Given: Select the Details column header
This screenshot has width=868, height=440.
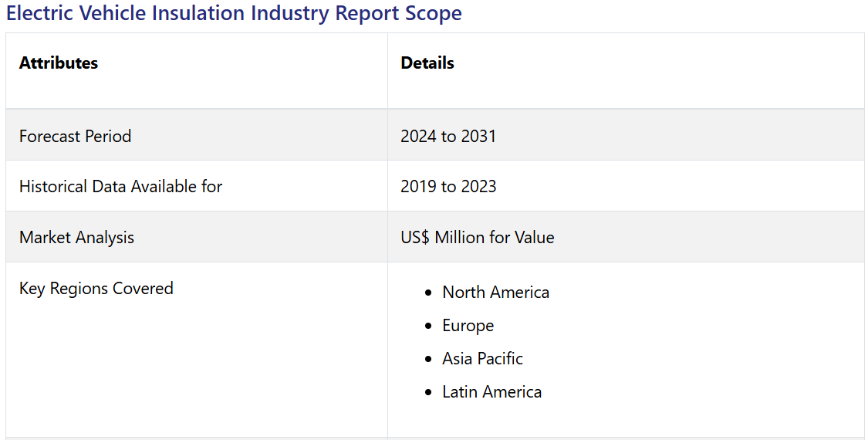Looking at the screenshot, I should click(x=427, y=63).
